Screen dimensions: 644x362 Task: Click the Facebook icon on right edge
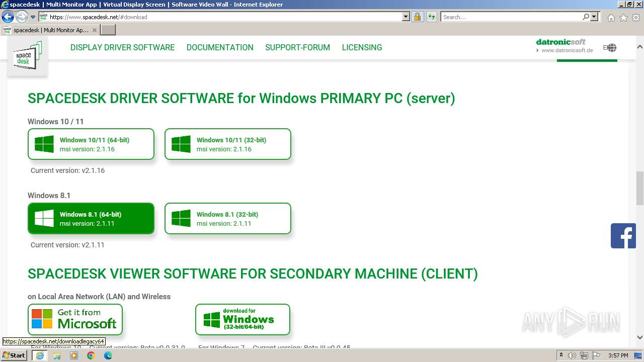pyautogui.click(x=623, y=236)
